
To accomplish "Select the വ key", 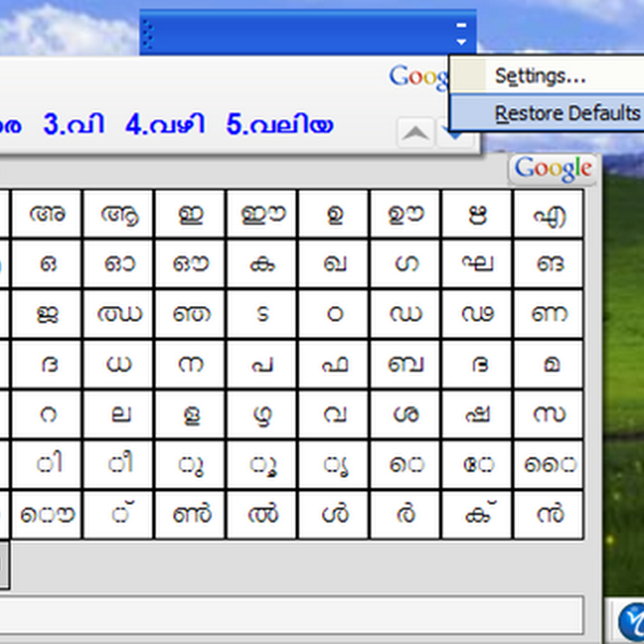I will pos(333,415).
